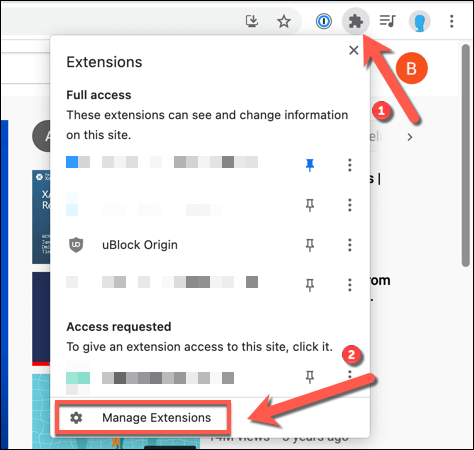This screenshot has height=450, width=474.
Task: Close the Extensions popup
Action: [x=354, y=50]
